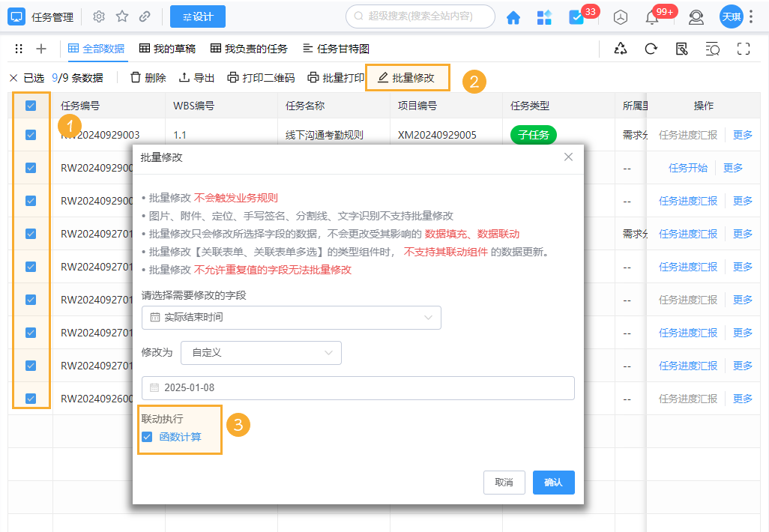Open the customer support headset icon
Image resolution: width=769 pixels, height=532 pixels.
(x=696, y=16)
